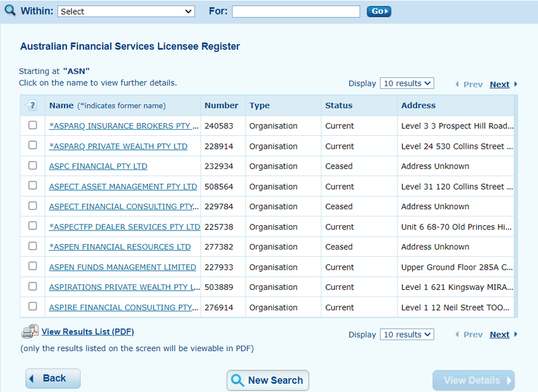Screen dimensions: 538x392
Task: Click licence number 508564
Action: (219, 186)
